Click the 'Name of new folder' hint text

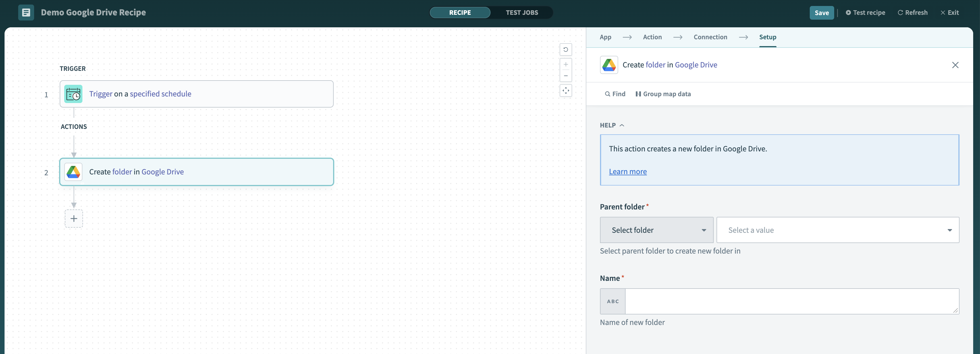(x=632, y=322)
